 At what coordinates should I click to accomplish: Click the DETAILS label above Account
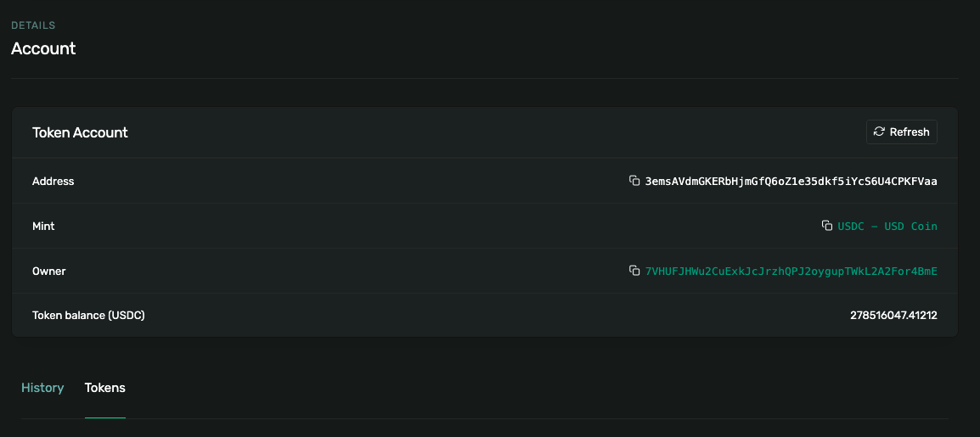(x=33, y=25)
